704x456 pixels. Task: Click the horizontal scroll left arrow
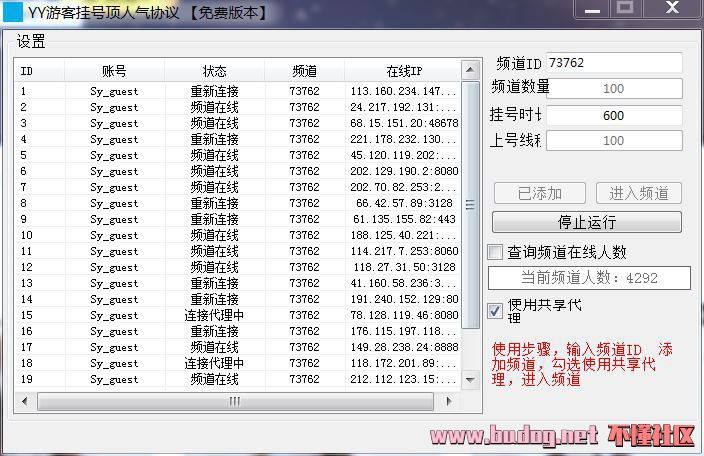[x=25, y=401]
